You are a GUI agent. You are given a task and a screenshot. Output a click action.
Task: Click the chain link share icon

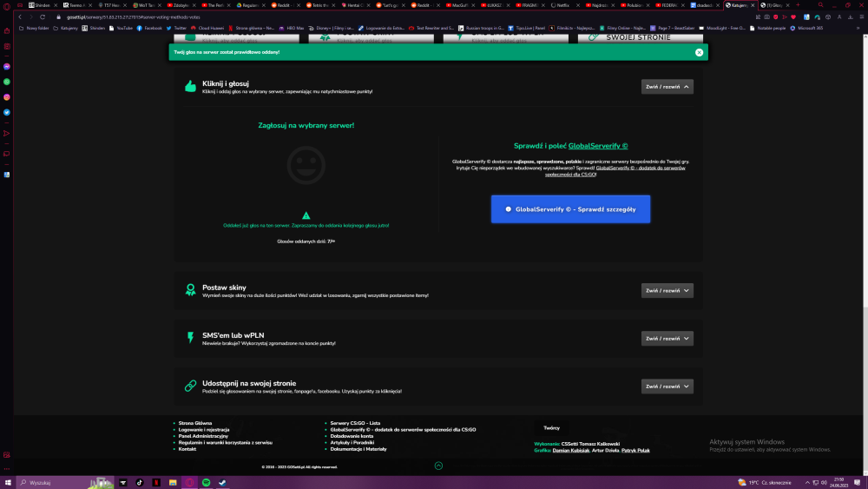[x=190, y=386]
